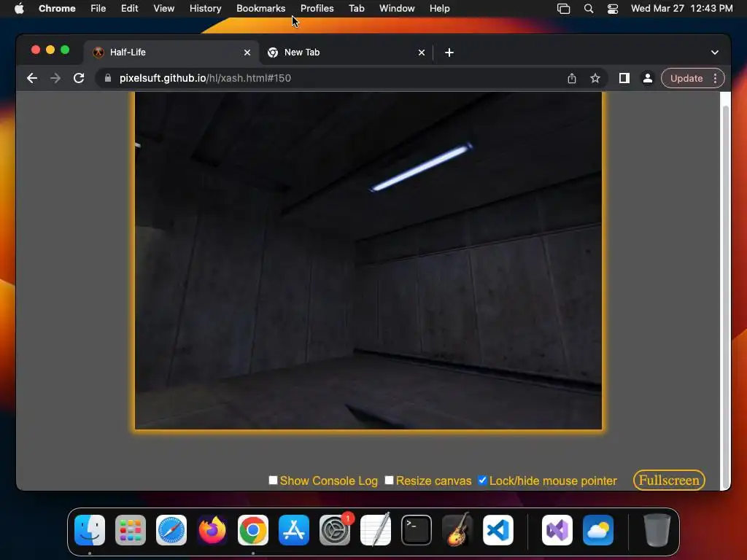Open the Apple menu
The width and height of the screenshot is (747, 560).
[x=19, y=8]
